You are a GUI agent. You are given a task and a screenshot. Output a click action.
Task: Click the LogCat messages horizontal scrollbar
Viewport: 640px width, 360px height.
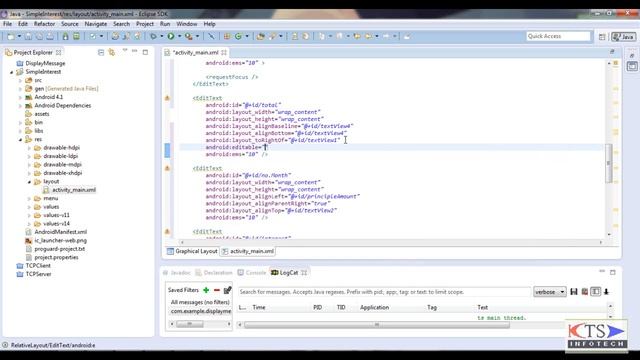tap(377, 325)
